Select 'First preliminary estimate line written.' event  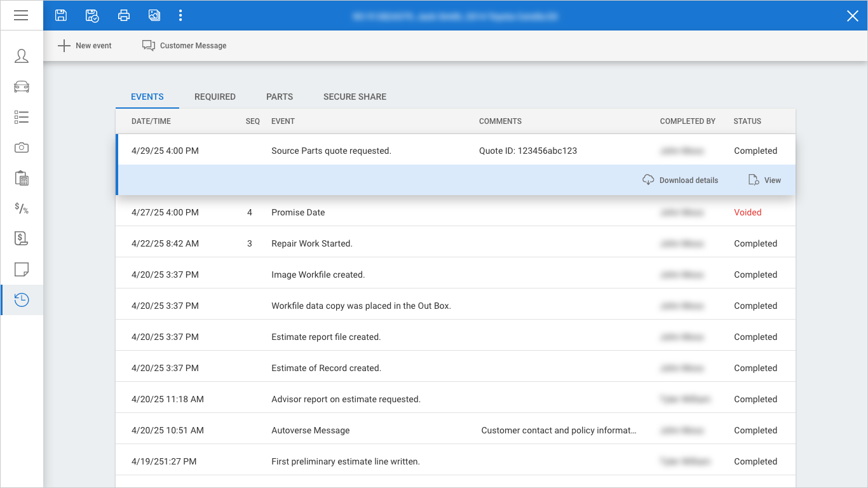[x=346, y=461]
